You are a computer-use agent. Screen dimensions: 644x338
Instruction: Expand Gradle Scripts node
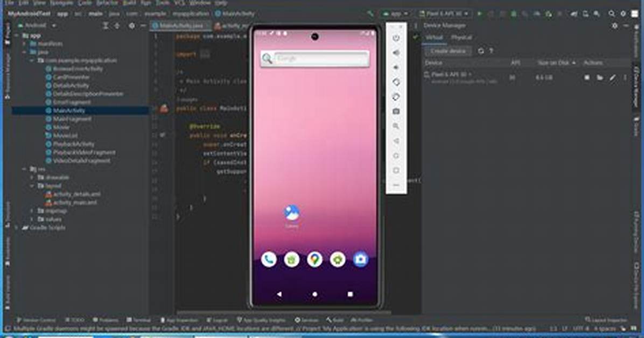(x=16, y=228)
